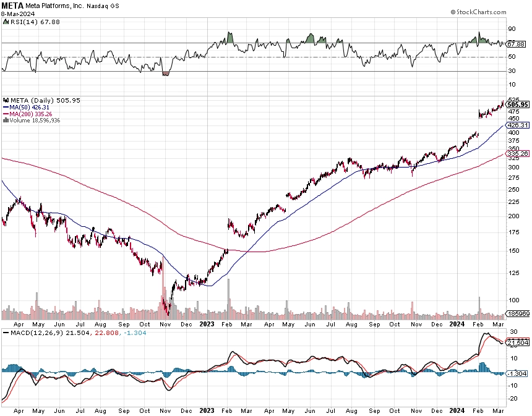Click the chart date '8-Mar-2024'
This screenshot has width=532, height=416.
[18, 14]
